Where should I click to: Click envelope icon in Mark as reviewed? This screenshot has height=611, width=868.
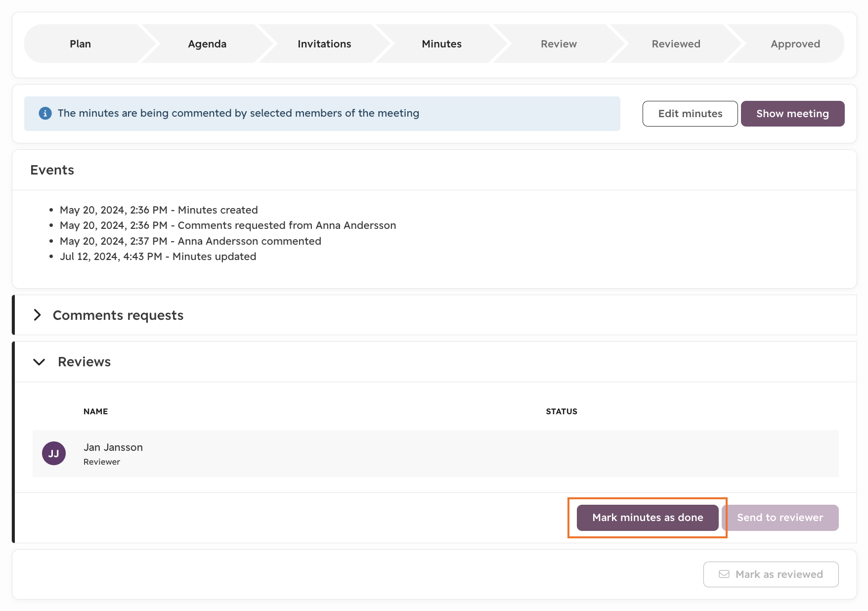(x=724, y=574)
